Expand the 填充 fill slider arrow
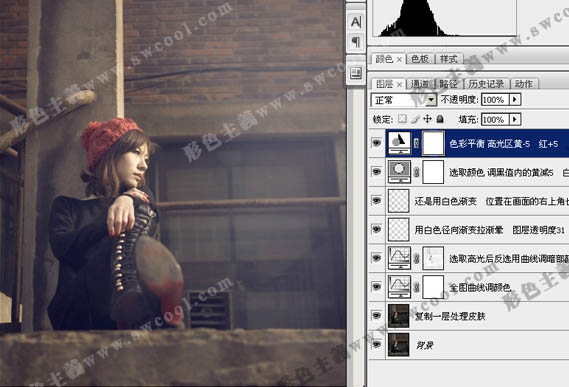The image size is (569, 387). (x=515, y=119)
